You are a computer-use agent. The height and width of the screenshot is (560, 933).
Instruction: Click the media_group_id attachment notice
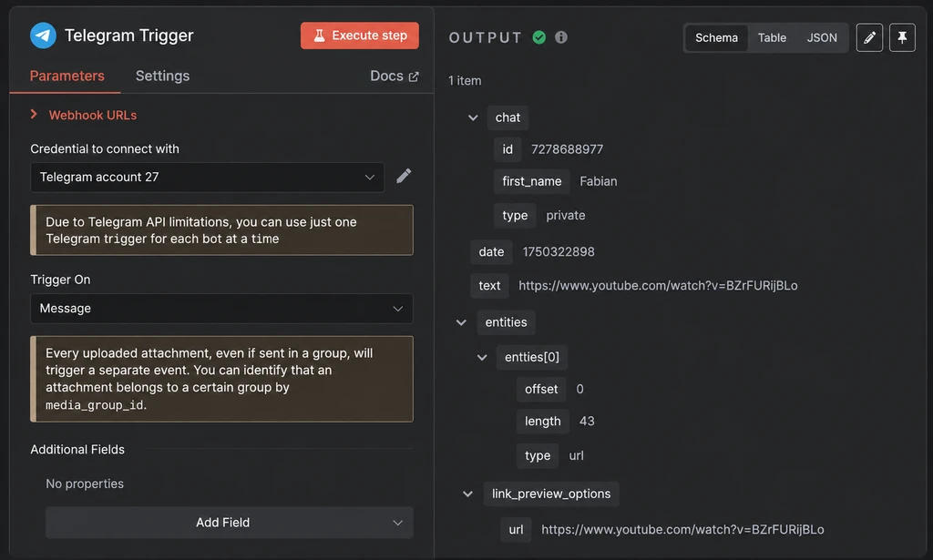(221, 380)
